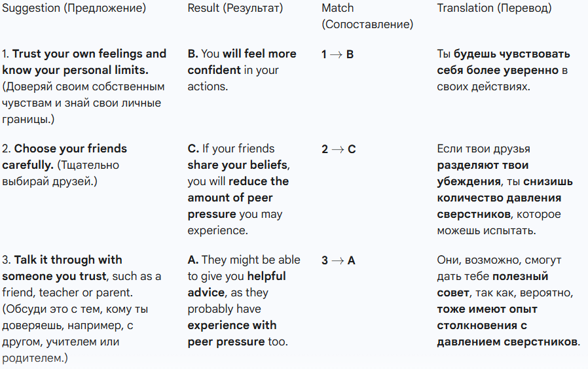Click the "Suggestion (Предложение)" column header
Screen dimensions: 588x369
click(74, 9)
